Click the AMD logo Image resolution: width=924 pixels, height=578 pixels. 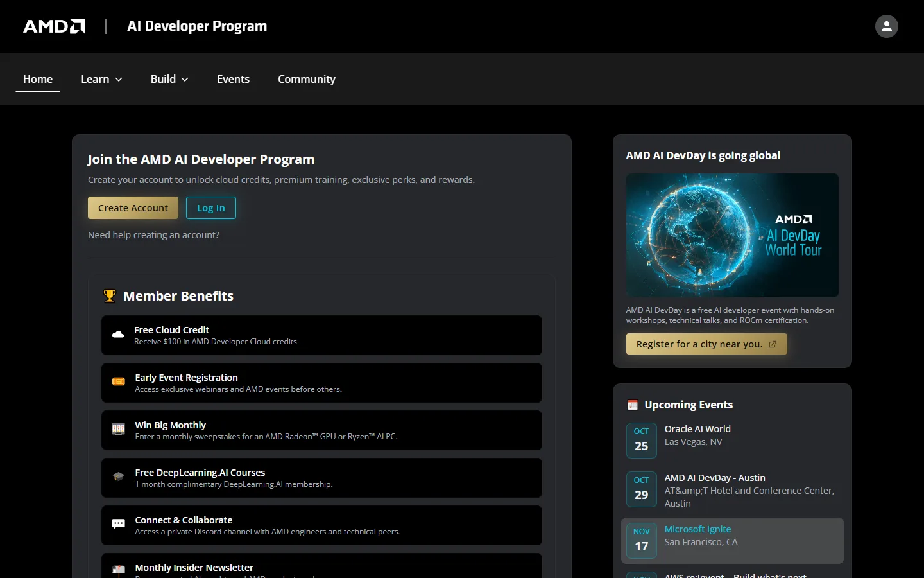(x=54, y=26)
